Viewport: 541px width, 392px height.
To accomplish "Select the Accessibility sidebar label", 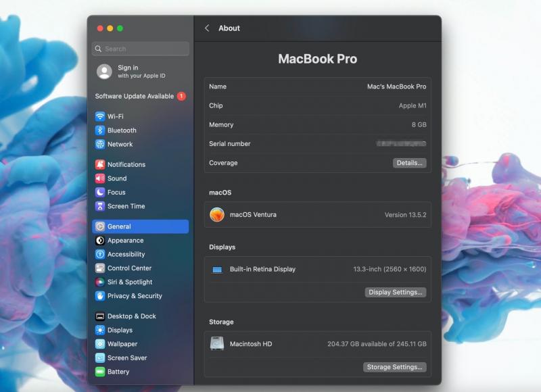I will tap(126, 254).
